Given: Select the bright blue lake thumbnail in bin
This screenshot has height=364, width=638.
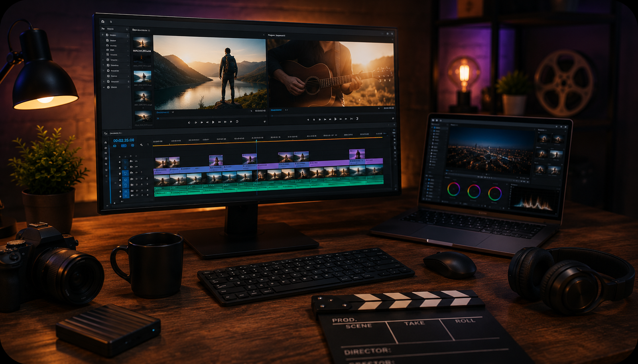Looking at the screenshot, I should (142, 76).
